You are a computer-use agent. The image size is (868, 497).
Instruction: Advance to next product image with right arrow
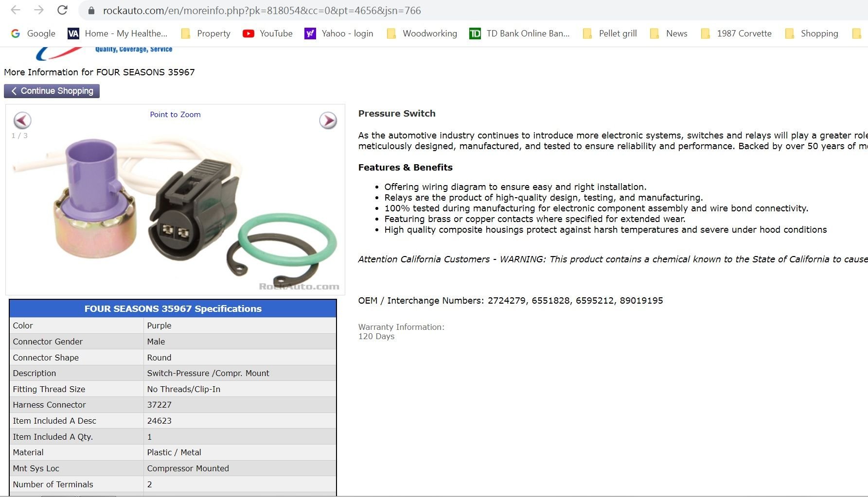[328, 121]
